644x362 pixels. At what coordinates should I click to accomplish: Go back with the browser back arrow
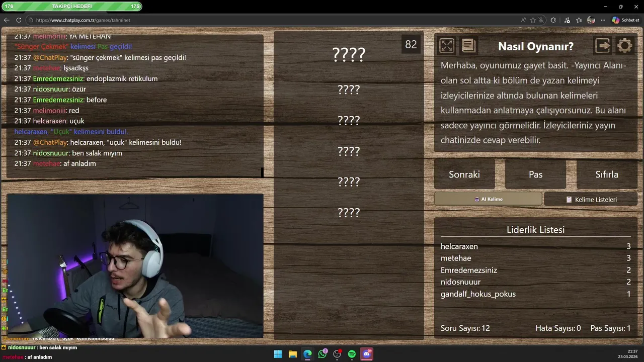(x=7, y=20)
